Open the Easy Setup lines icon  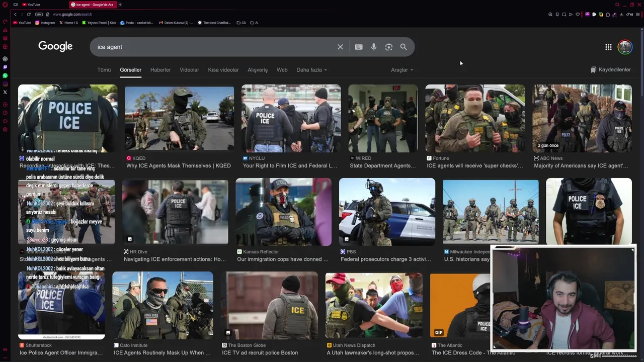coord(637,15)
